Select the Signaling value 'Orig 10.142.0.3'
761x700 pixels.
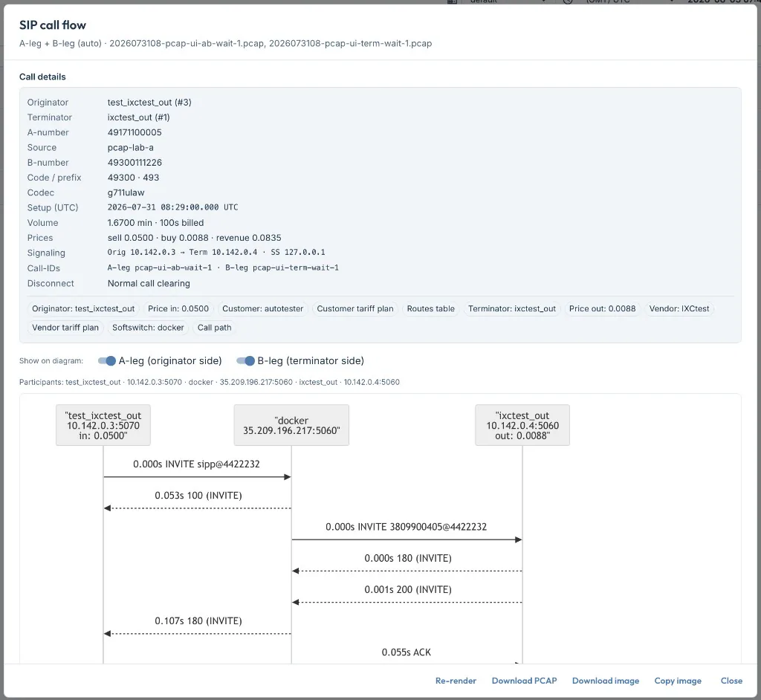tap(216, 253)
